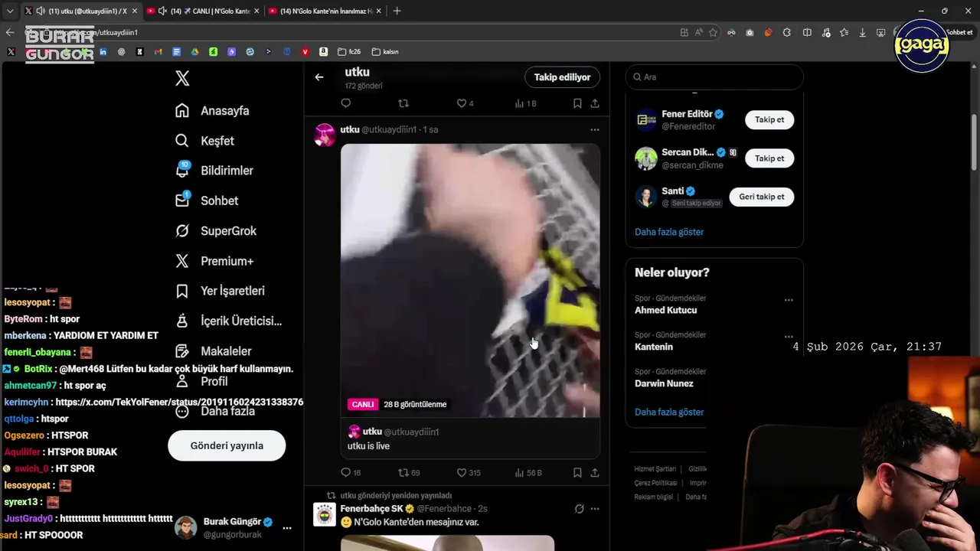Open Gmail bookmark in the bookmarks bar
This screenshot has width=980, height=551.
pos(158,52)
